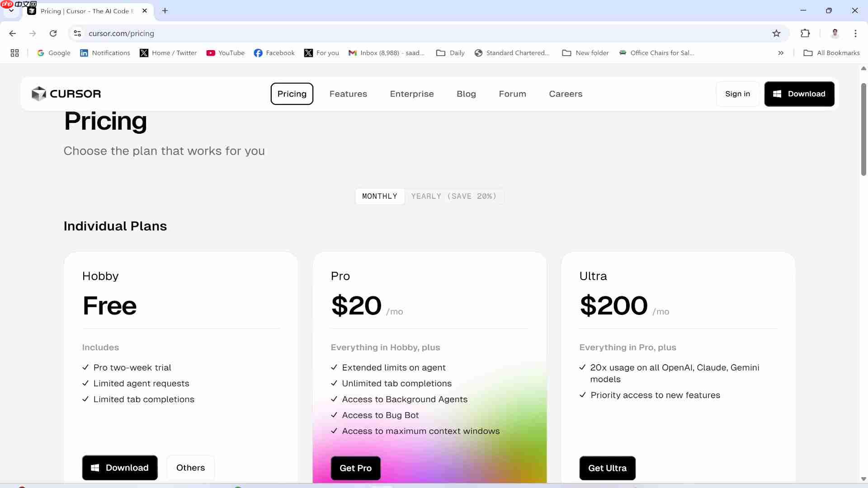Click the Get Pro button
Image resolution: width=868 pixels, height=488 pixels.
355,468
